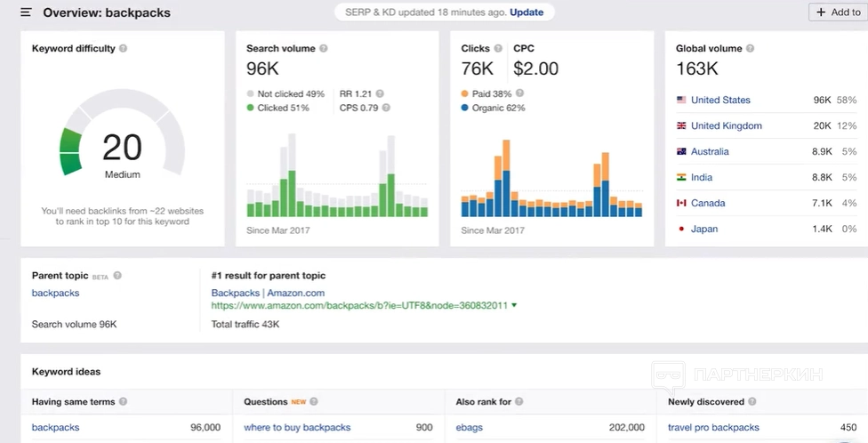868x443 pixels.
Task: Click Search volume info icon
Action: tap(324, 49)
